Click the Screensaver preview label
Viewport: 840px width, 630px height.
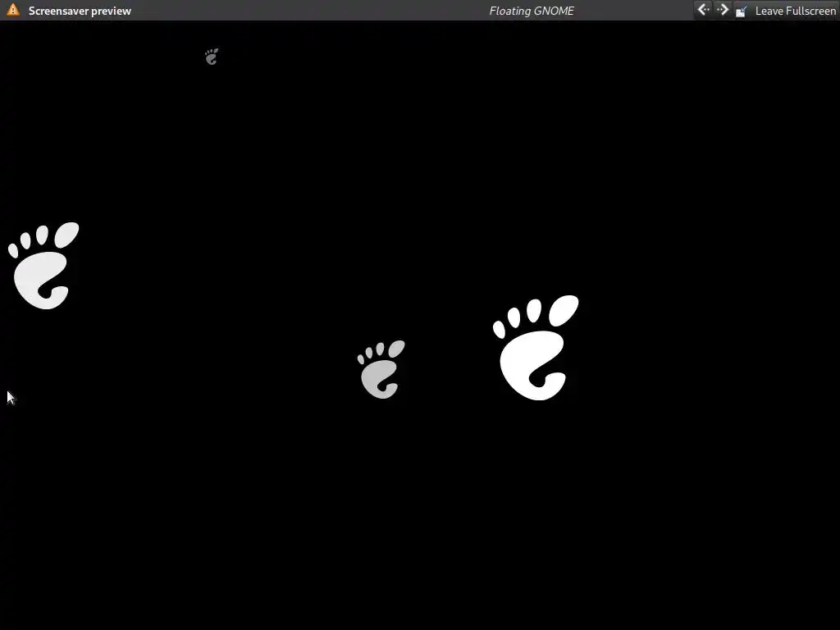pos(80,11)
